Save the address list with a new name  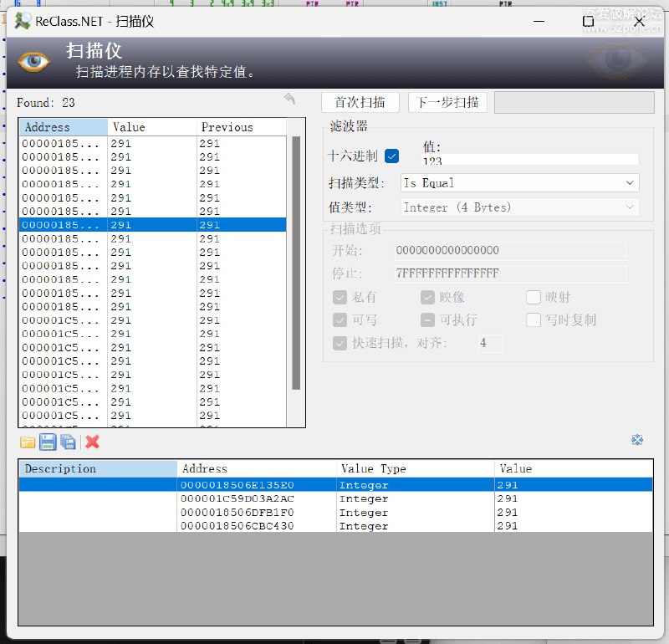68,442
